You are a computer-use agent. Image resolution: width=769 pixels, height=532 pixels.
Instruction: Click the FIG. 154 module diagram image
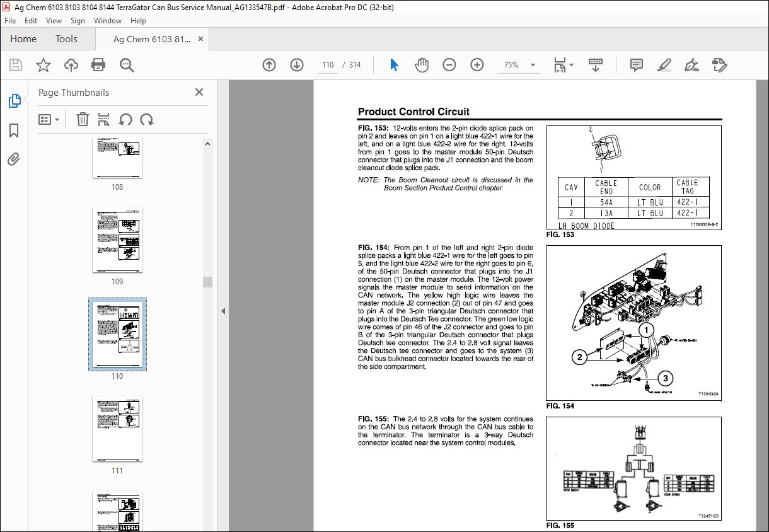(x=633, y=323)
